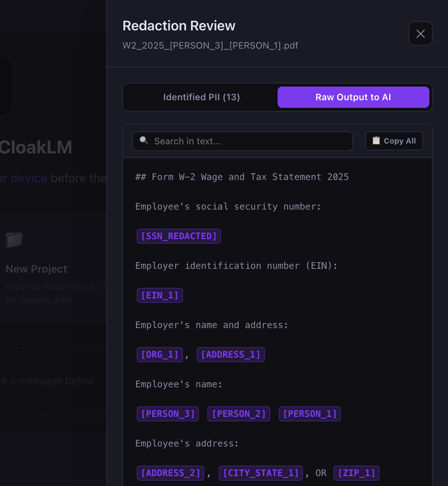The width and height of the screenshot is (448, 486).
Task: Click the magnifier search icon
Action: point(144,140)
